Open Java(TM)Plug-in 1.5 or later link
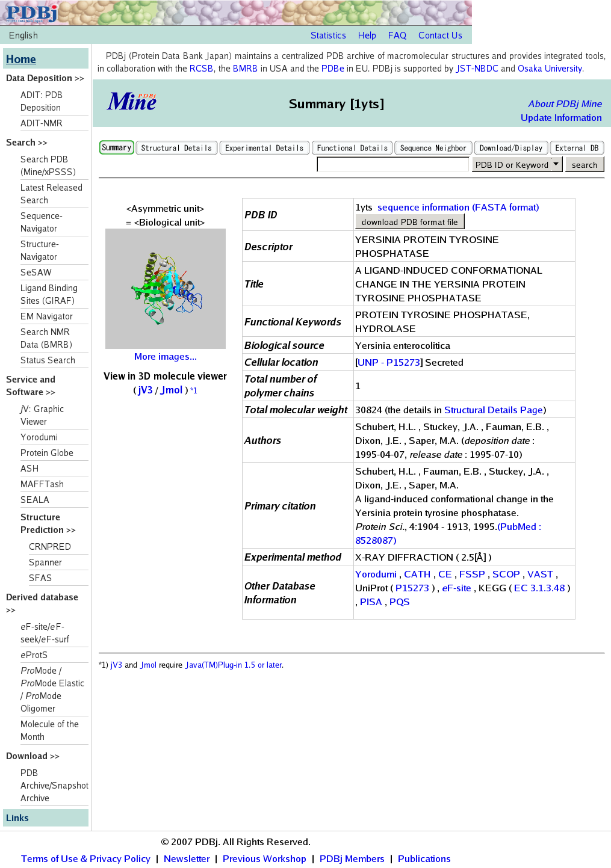 [234, 665]
